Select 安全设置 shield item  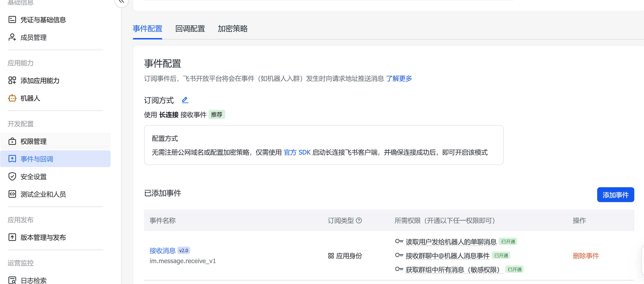tap(33, 177)
